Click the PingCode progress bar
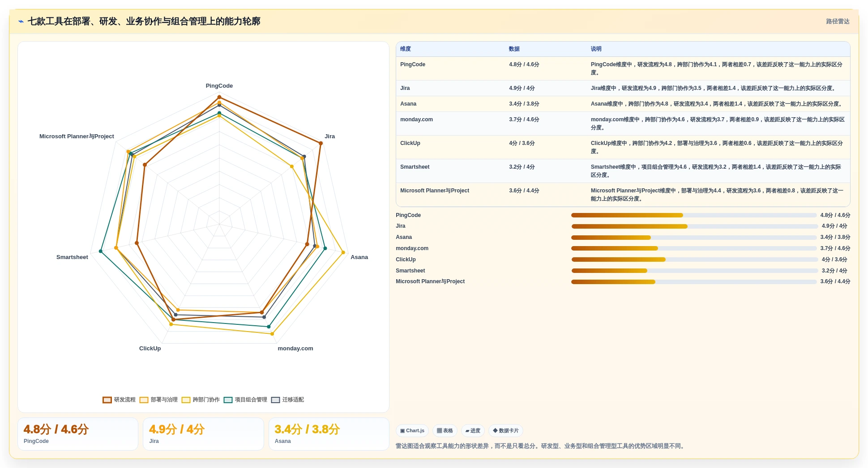This screenshot has width=868, height=468. [694, 215]
